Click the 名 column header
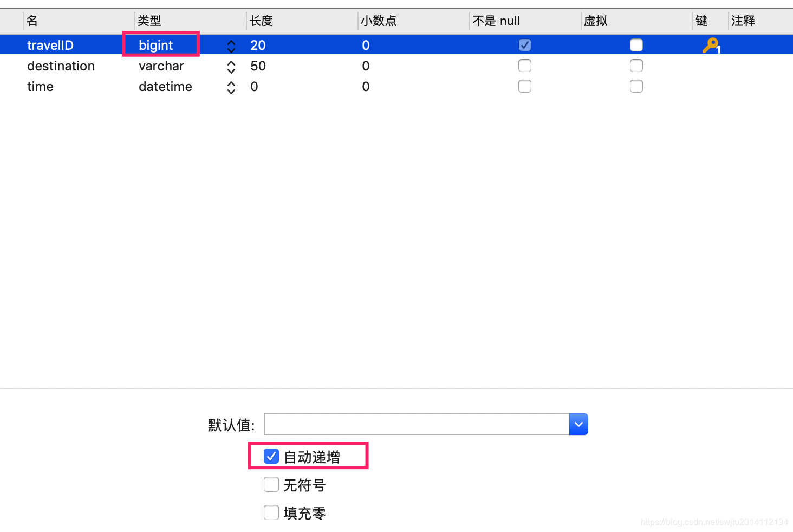793x532 pixels. point(32,21)
